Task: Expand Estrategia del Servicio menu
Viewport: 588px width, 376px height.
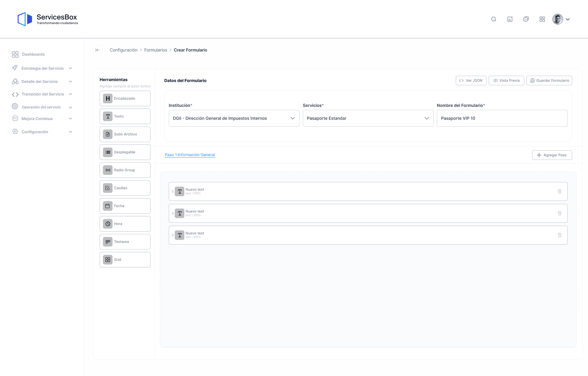Action: pos(42,68)
